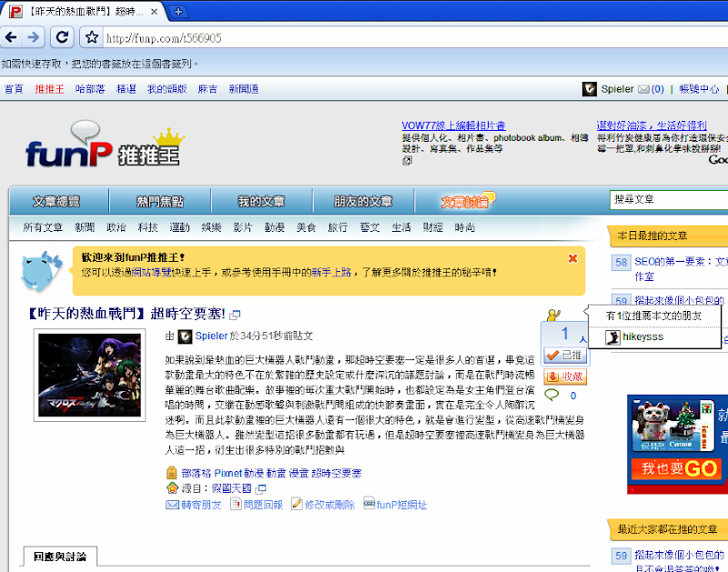Click the address bar URL field

413,38
